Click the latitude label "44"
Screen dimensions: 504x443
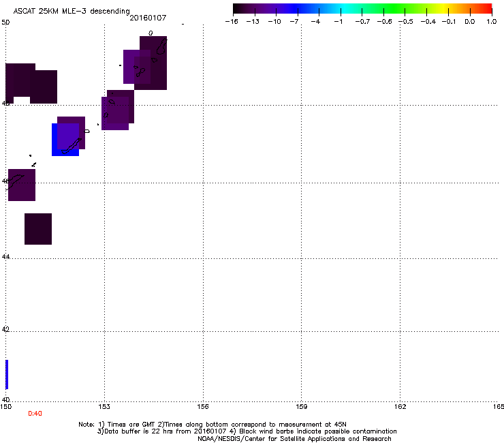(x=5, y=257)
